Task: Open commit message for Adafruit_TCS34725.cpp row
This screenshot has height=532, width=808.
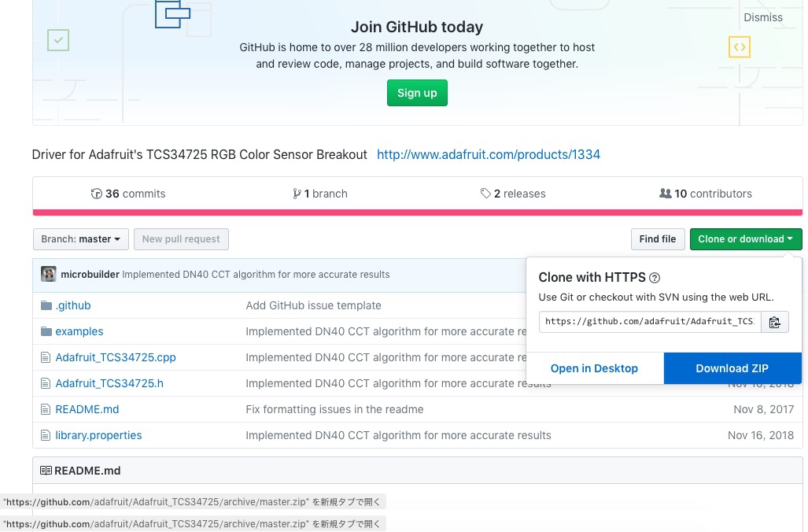Action: pos(386,357)
